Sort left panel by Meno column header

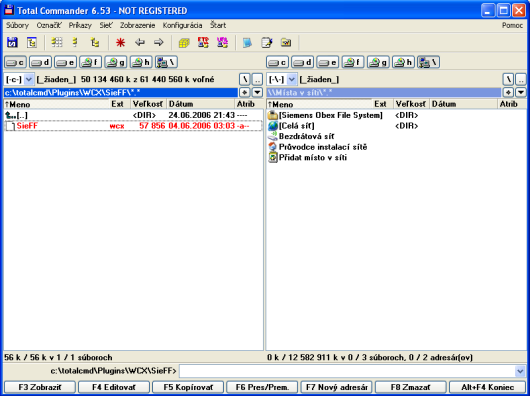pyautogui.click(x=56, y=104)
